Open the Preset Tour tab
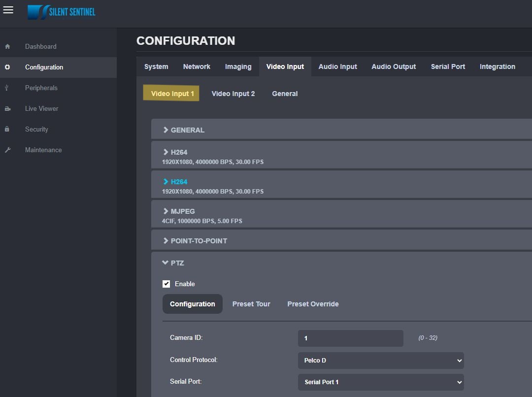 (x=251, y=304)
